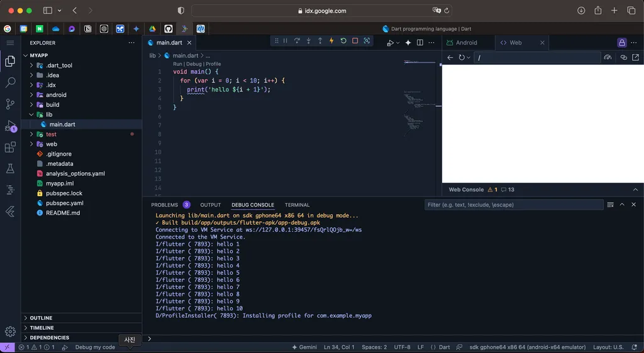Click the debug Step Out button
The image size is (644, 353).
click(320, 41)
